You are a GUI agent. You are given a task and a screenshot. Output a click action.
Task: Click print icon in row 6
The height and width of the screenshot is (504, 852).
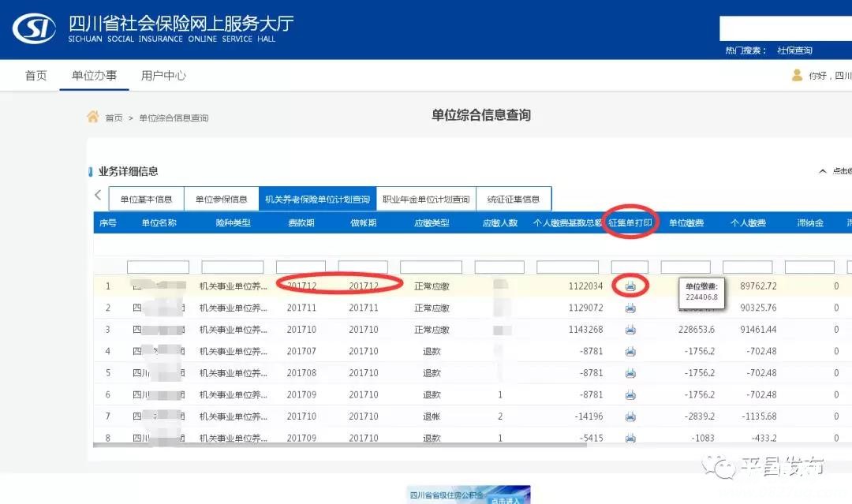tap(630, 395)
